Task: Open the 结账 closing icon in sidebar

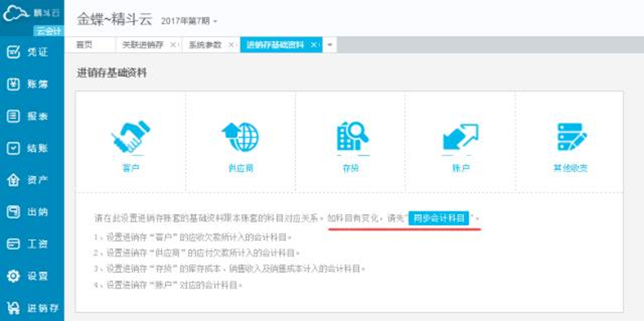Action: (x=14, y=148)
